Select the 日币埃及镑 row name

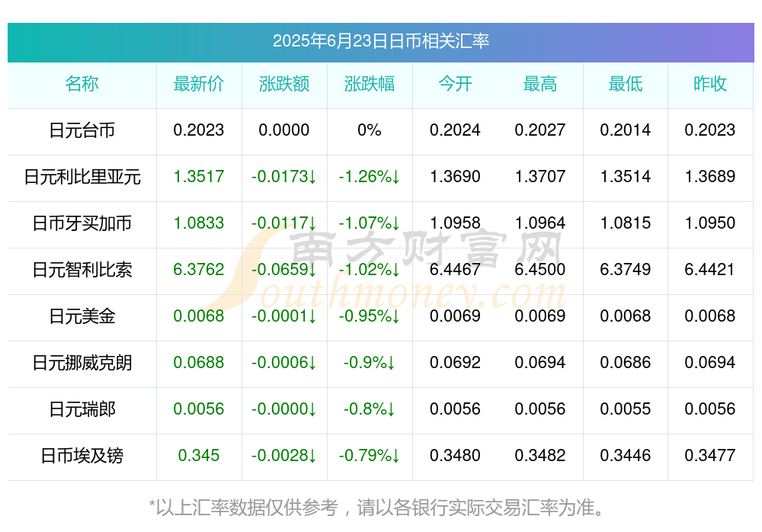pos(82,456)
